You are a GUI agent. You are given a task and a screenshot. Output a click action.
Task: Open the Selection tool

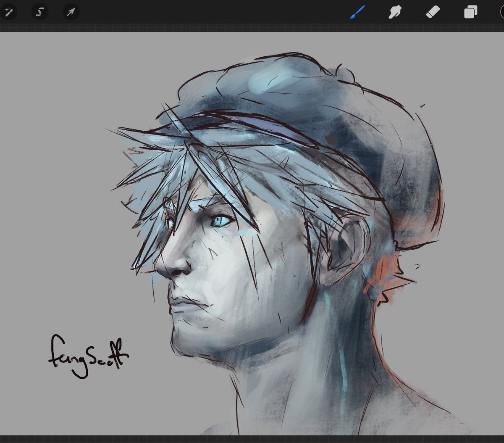pyautogui.click(x=40, y=12)
